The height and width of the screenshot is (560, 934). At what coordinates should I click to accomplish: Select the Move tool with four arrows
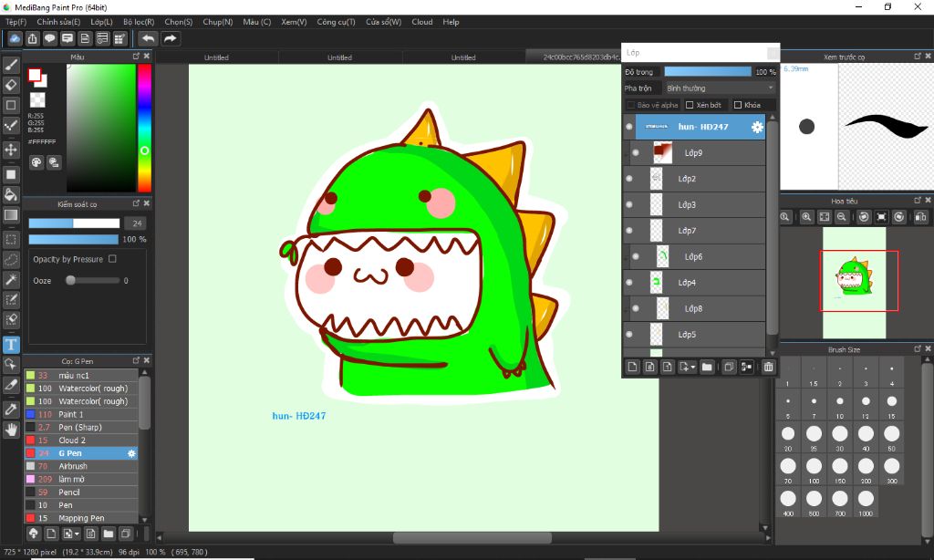11,149
